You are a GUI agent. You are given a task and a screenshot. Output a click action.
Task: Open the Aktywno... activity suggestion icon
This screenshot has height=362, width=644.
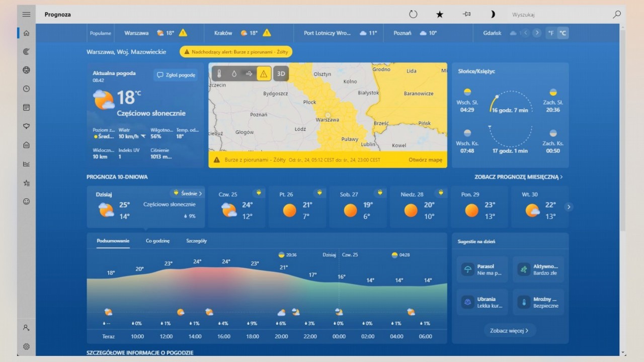pyautogui.click(x=524, y=269)
